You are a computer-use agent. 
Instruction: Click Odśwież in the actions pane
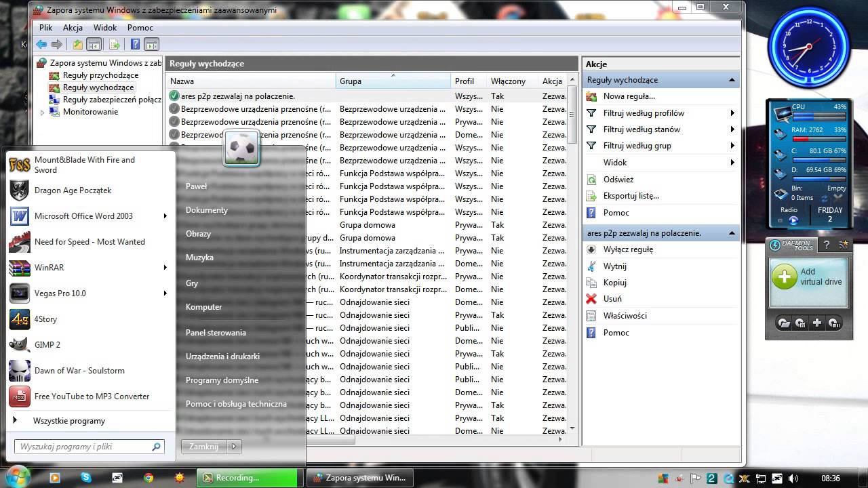(x=618, y=180)
